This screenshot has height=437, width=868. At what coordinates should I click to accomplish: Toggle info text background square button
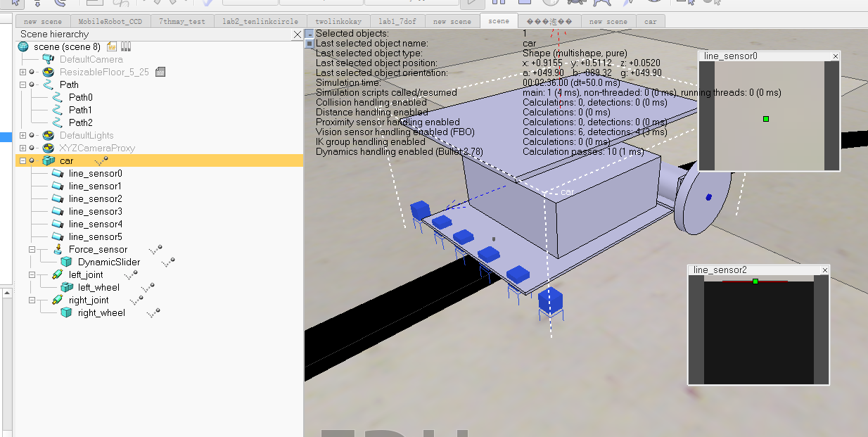coord(309,44)
